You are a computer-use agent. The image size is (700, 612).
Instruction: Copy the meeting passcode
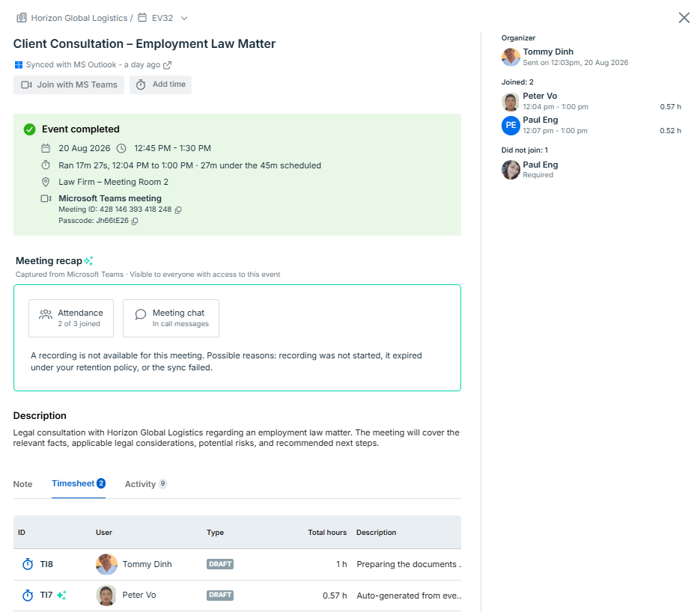click(135, 221)
